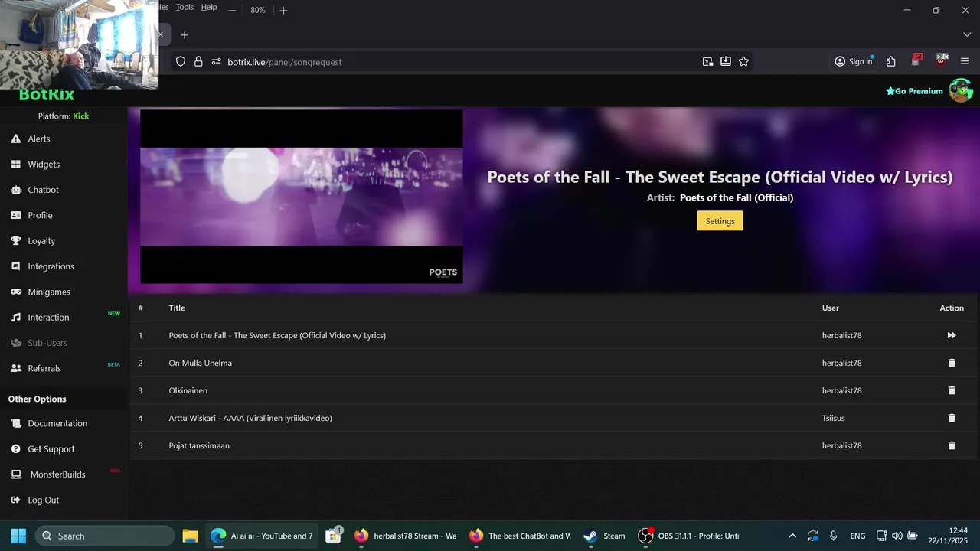980x551 pixels.
Task: Click the Go Premium link
Action: [914, 91]
